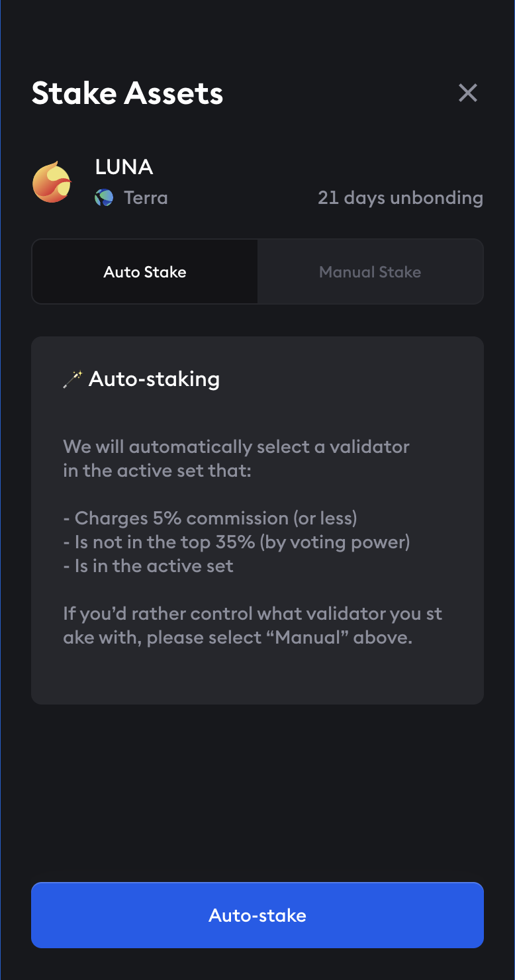Click 'in the active set that:' line
This screenshot has width=515, height=980.
(x=157, y=471)
